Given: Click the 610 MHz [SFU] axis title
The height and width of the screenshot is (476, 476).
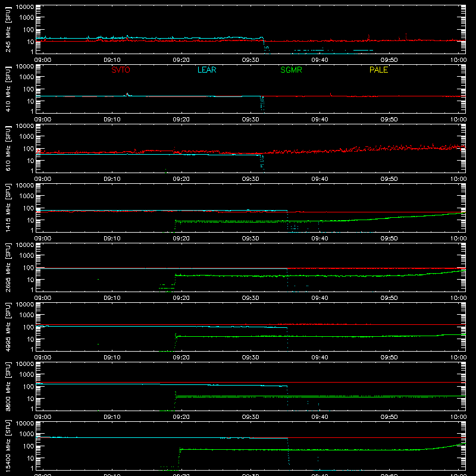Looking at the screenshot, I should 8,148.
